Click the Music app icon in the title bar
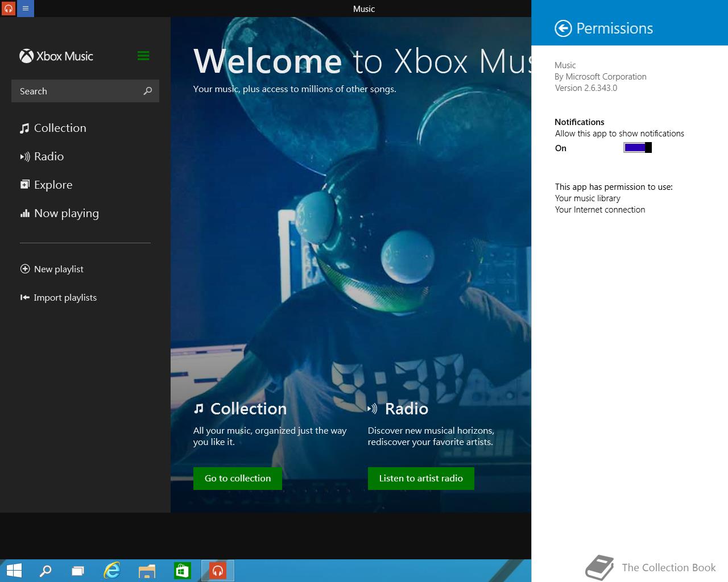Viewport: 728px width, 582px height. [8, 9]
